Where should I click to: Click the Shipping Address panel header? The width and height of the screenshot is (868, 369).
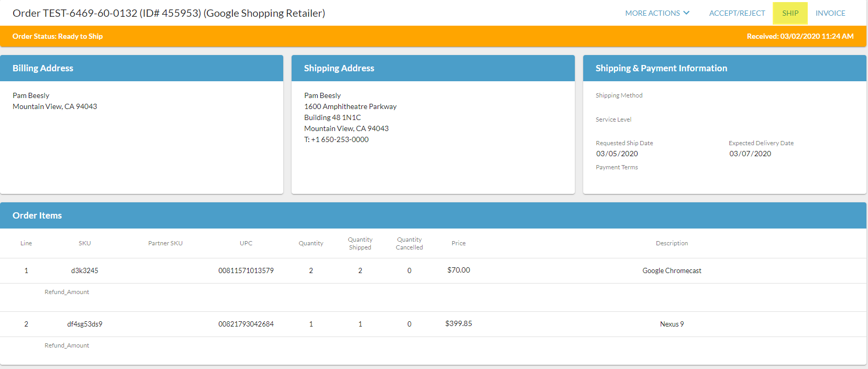tap(339, 68)
